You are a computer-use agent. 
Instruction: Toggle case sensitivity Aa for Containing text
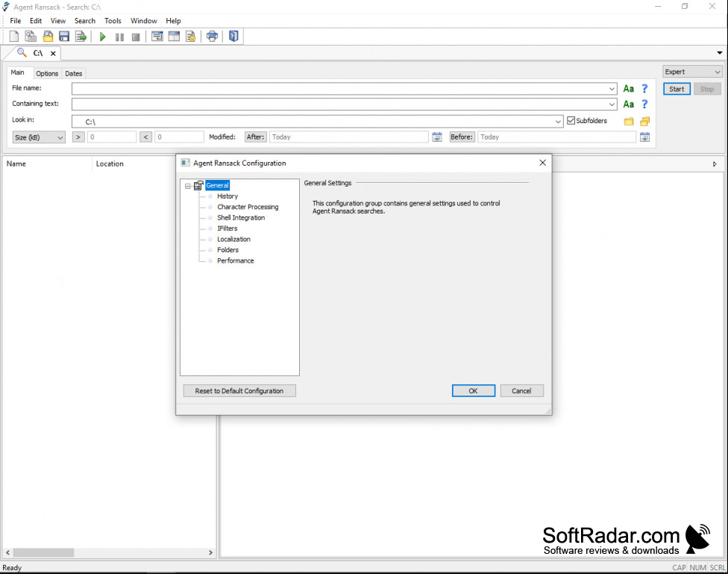pyautogui.click(x=629, y=104)
